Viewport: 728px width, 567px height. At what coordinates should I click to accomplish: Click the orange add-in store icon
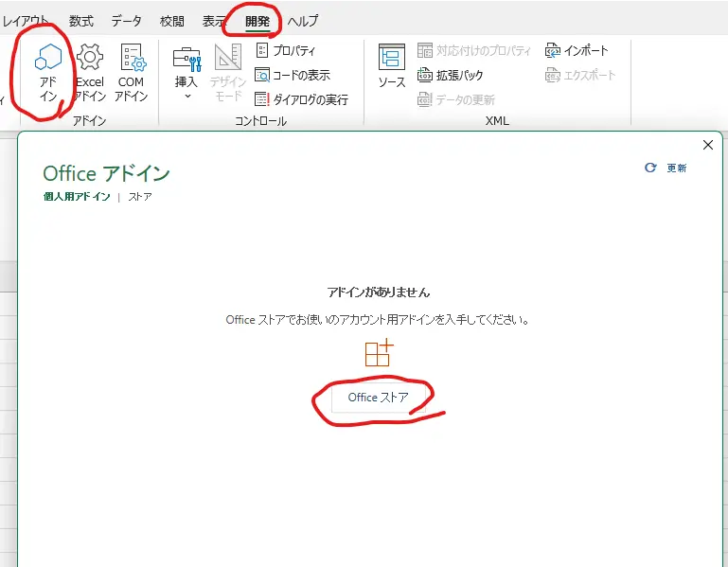(x=379, y=353)
